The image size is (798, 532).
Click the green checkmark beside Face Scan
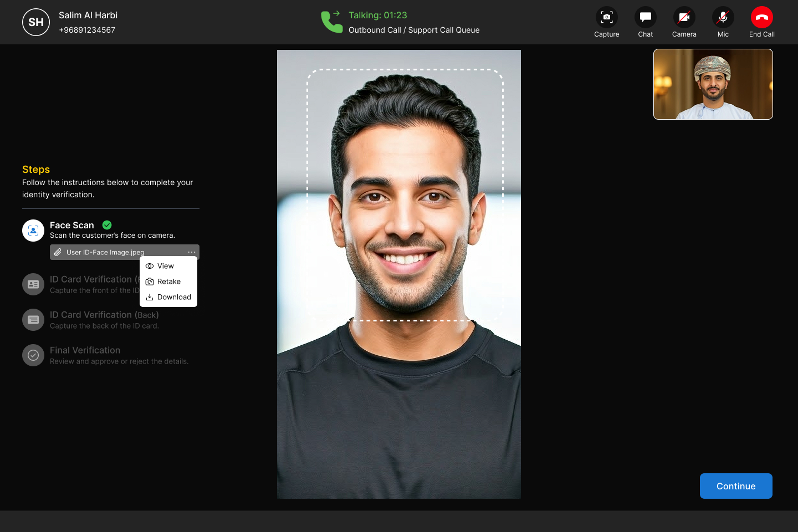click(x=106, y=225)
